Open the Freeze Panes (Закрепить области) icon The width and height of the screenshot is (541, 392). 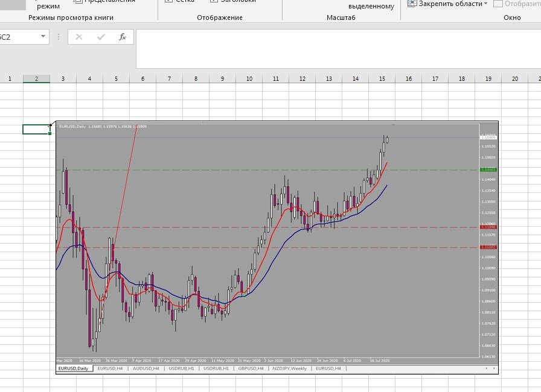coord(412,4)
